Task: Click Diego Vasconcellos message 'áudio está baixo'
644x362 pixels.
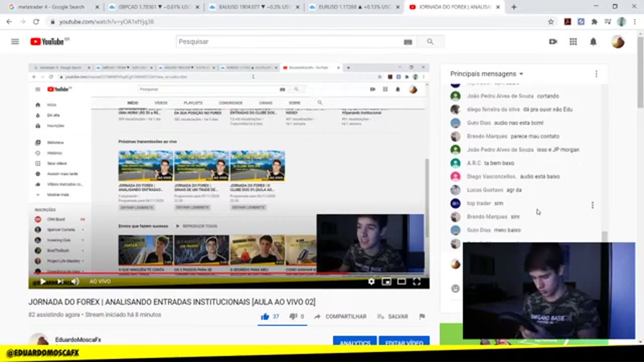Action: 539,176
